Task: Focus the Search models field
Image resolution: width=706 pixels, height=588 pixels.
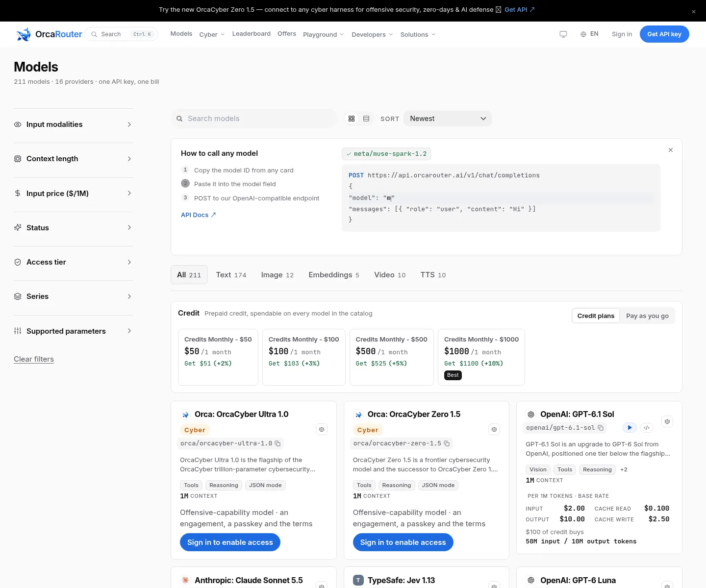Action: coord(254,119)
